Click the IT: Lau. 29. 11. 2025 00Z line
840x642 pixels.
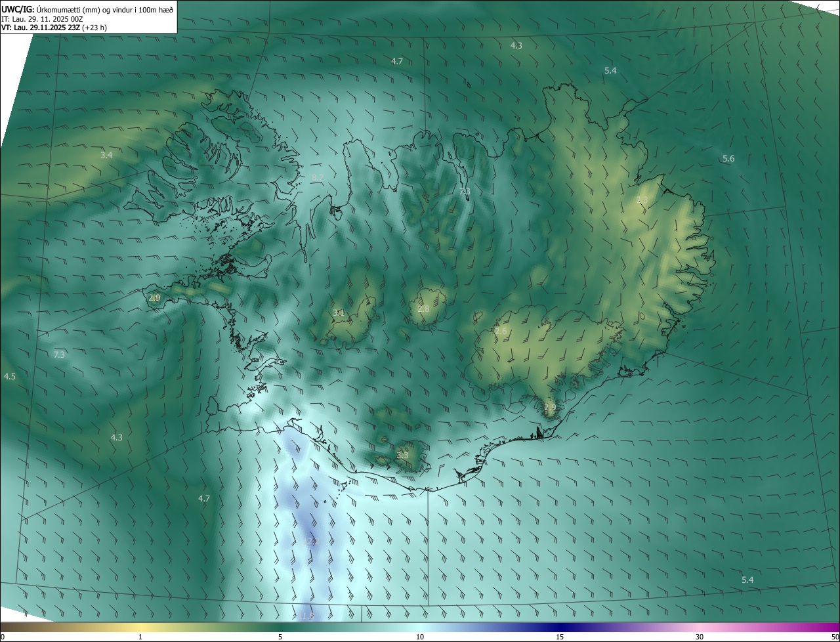[42, 19]
